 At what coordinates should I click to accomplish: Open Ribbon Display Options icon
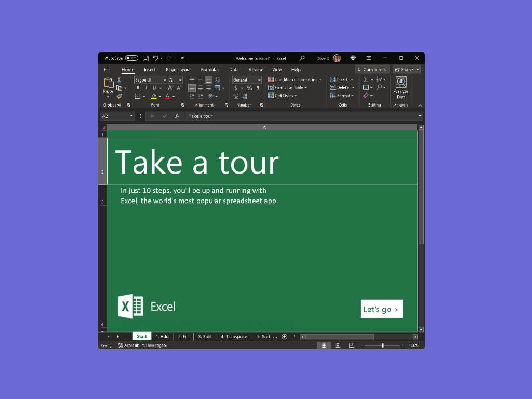click(369, 58)
